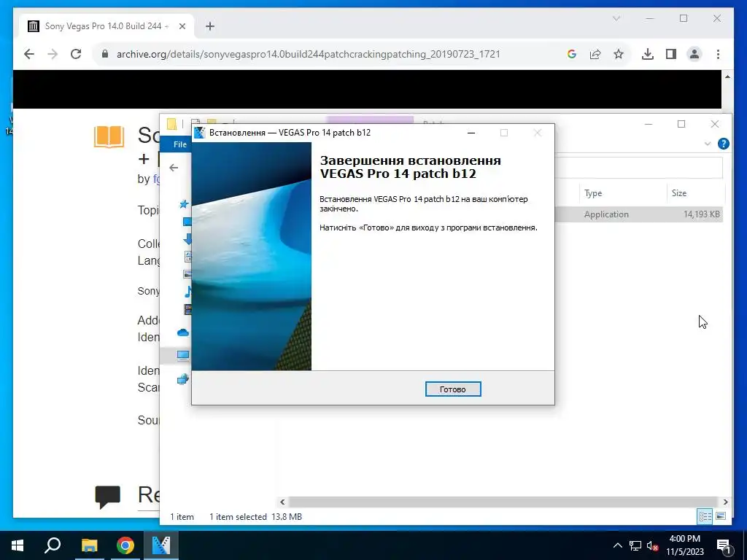
Task: Click the Explorer search box
Action: (x=639, y=168)
